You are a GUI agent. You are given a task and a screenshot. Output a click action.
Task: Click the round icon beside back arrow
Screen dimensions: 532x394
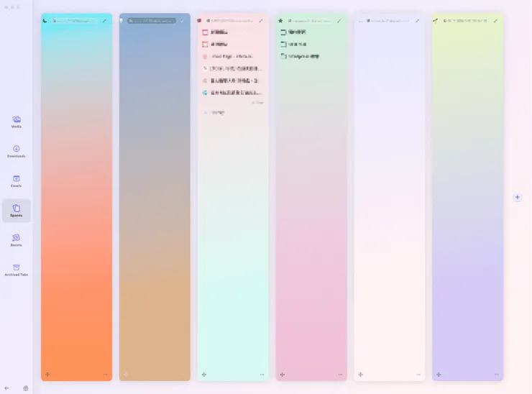click(26, 388)
